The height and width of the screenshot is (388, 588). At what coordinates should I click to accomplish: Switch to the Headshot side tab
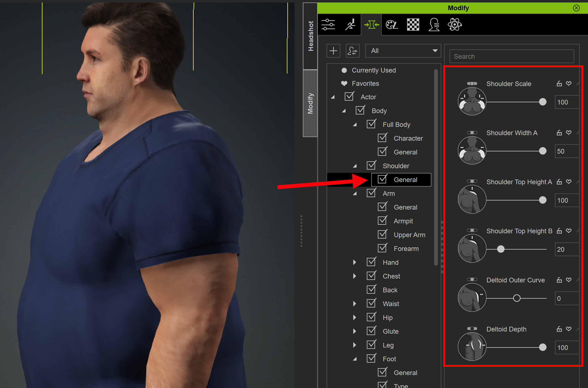(x=311, y=36)
